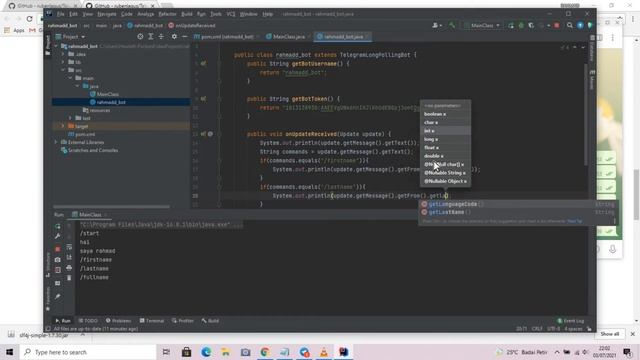Open the VCS menu

coord(231,14)
